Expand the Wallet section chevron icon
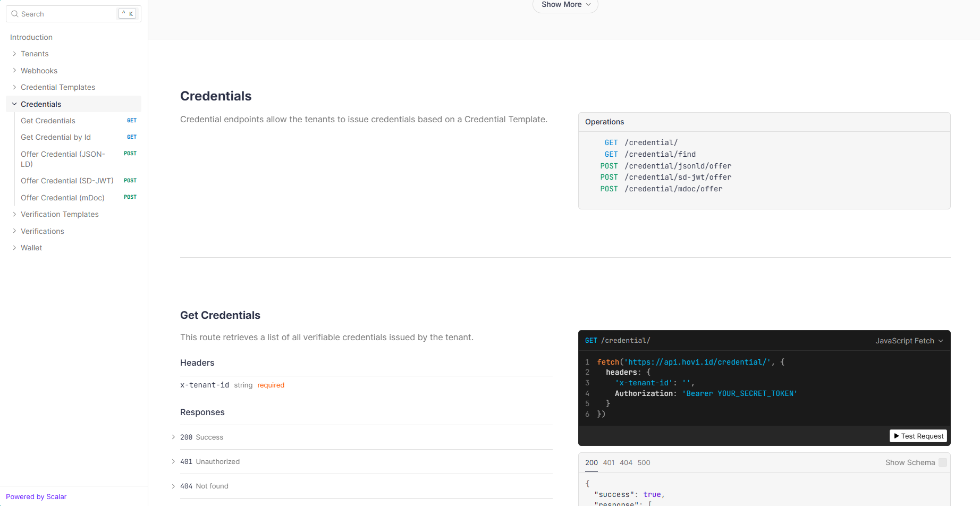980x506 pixels. pos(14,248)
